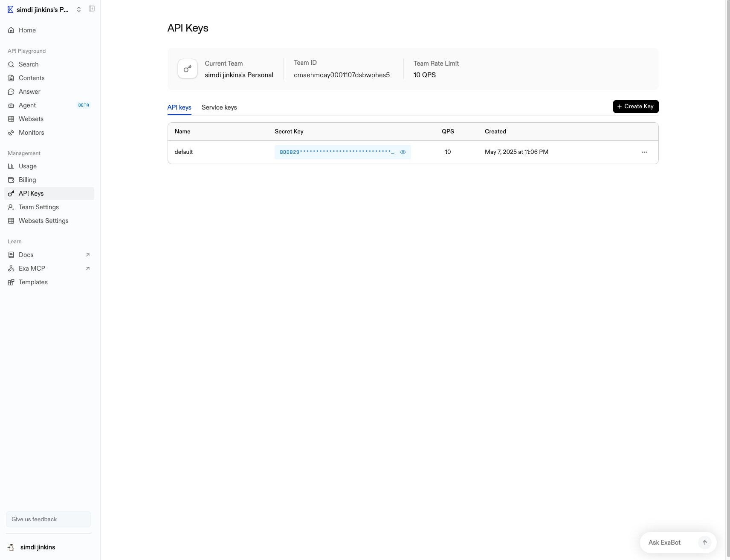Click the Templates blocks icon
Screen dimensions: 730x560
pyautogui.click(x=11, y=282)
